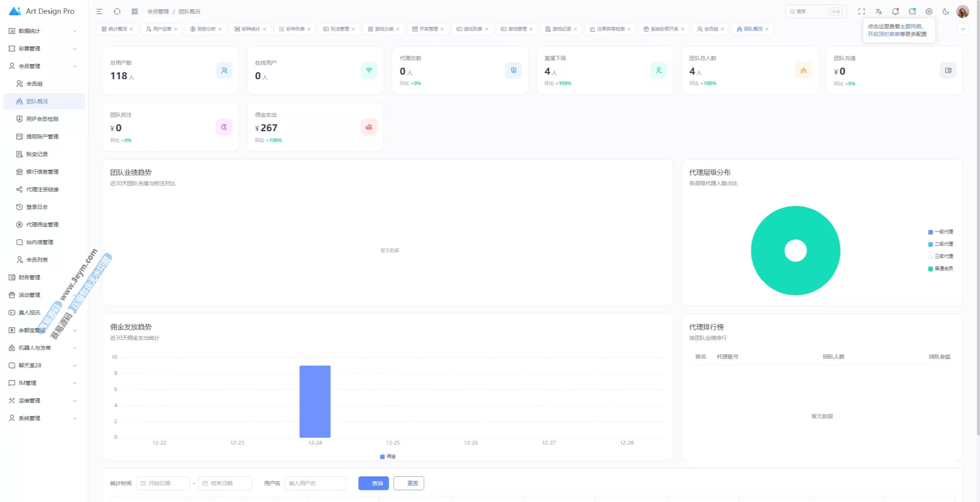The width and height of the screenshot is (980, 502).
Task: Click the user avatar
Action: pos(962,11)
